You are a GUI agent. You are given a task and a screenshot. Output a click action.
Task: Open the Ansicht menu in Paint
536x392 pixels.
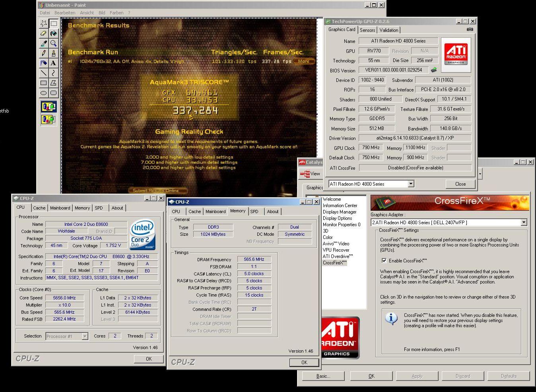[87, 13]
